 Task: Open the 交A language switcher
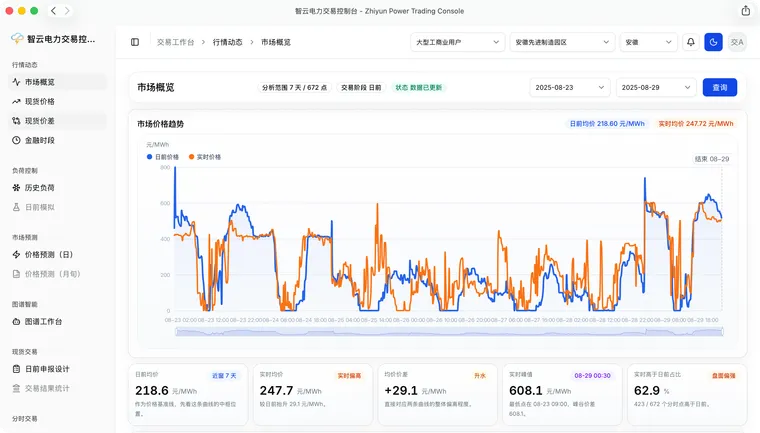click(x=737, y=42)
